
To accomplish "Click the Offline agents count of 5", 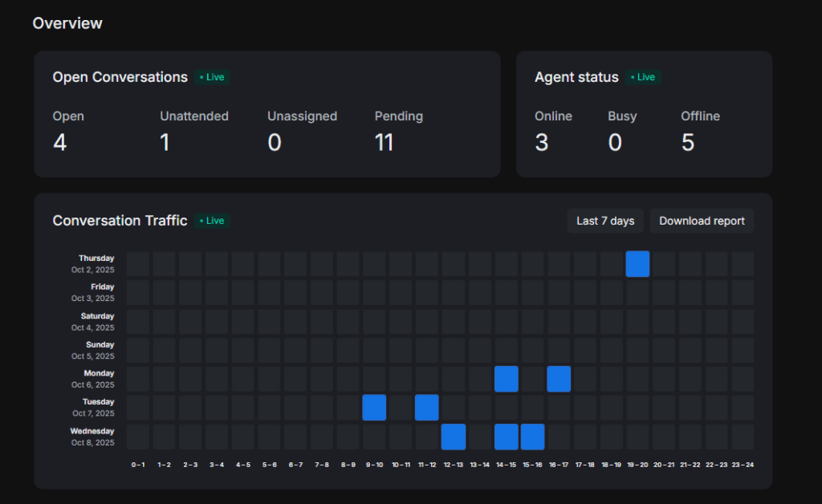I will point(688,143).
